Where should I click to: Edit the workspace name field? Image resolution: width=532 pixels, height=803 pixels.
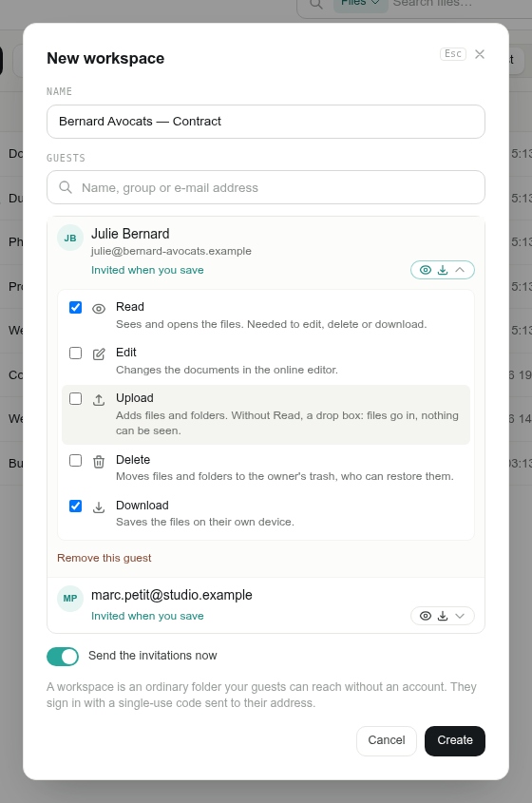[x=266, y=122]
